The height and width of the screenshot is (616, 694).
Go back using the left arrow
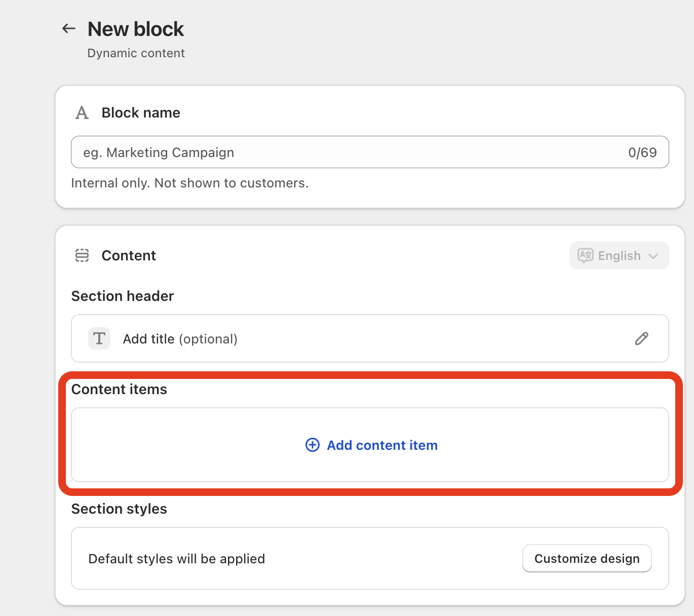point(69,29)
